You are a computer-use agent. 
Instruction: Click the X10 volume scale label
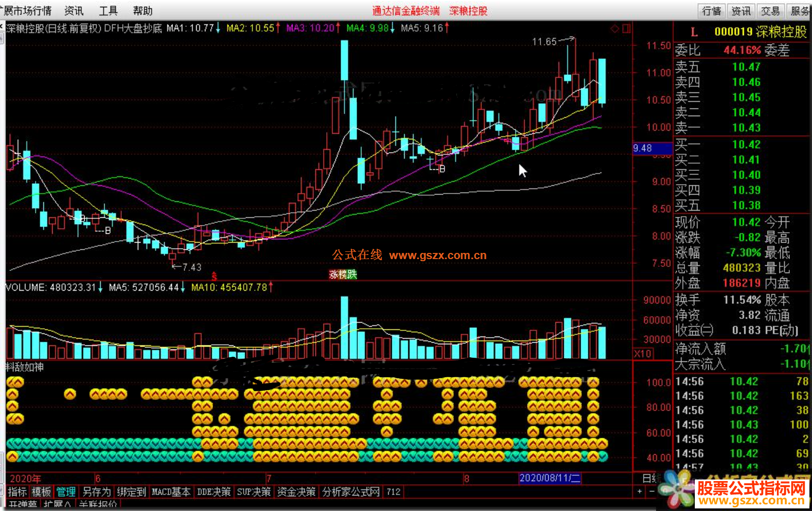click(643, 354)
